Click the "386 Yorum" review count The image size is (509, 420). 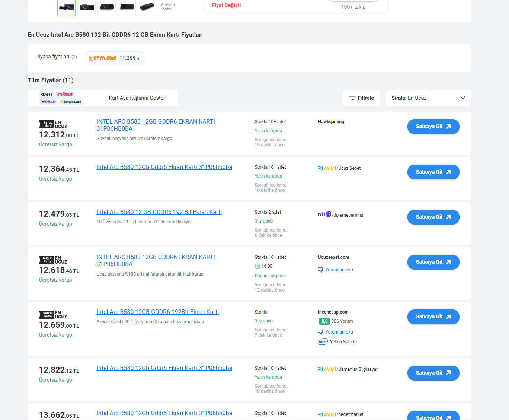click(x=342, y=321)
